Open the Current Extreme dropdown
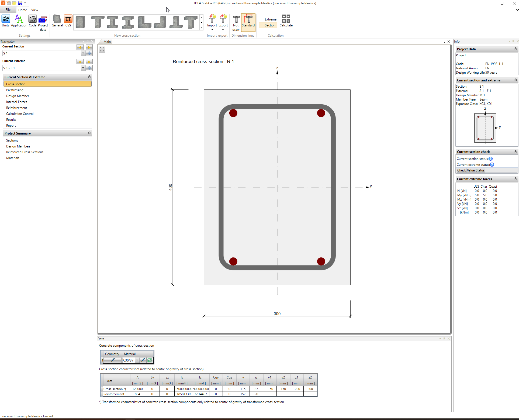 pyautogui.click(x=83, y=68)
